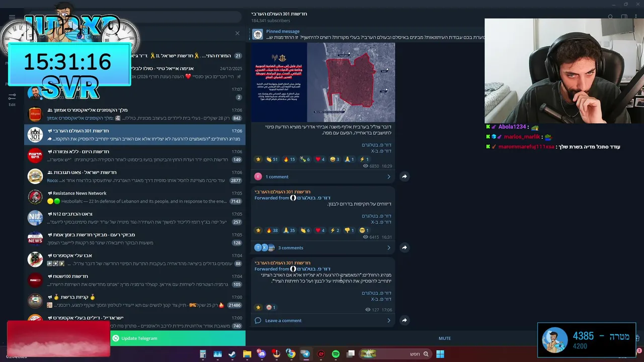
Task: Toggle the right sidebar panel icon
Action: coord(624,17)
